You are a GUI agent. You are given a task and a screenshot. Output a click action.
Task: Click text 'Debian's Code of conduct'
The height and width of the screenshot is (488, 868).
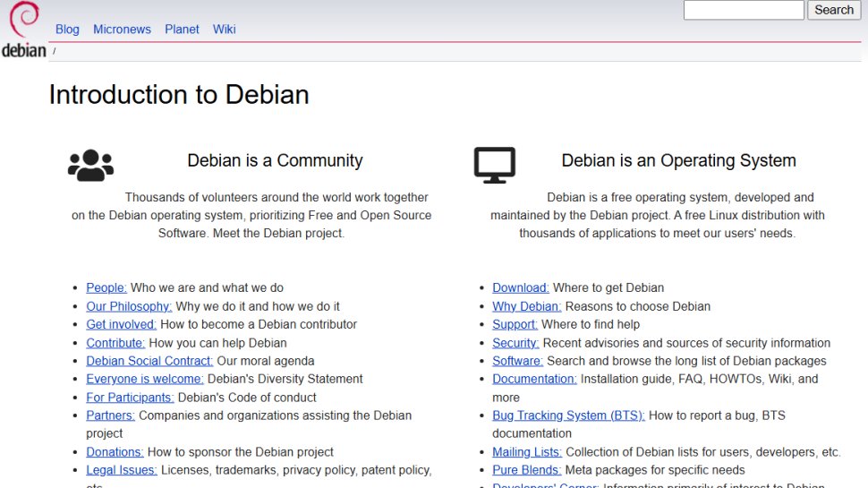(247, 398)
